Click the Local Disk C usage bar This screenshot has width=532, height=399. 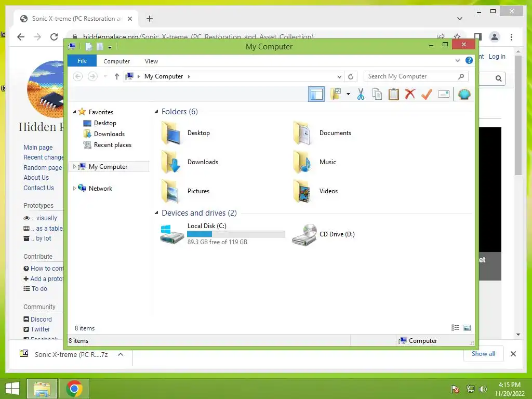coord(236,234)
